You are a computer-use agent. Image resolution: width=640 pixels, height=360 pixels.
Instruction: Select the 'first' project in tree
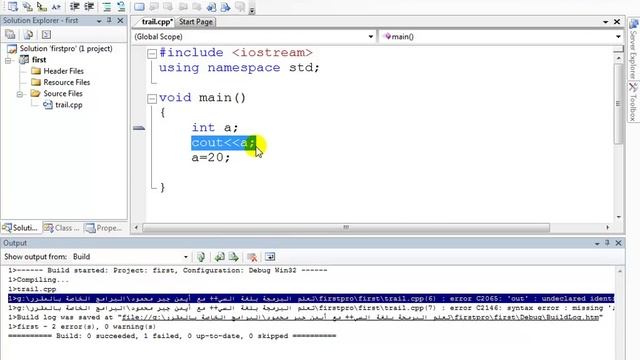(x=39, y=60)
